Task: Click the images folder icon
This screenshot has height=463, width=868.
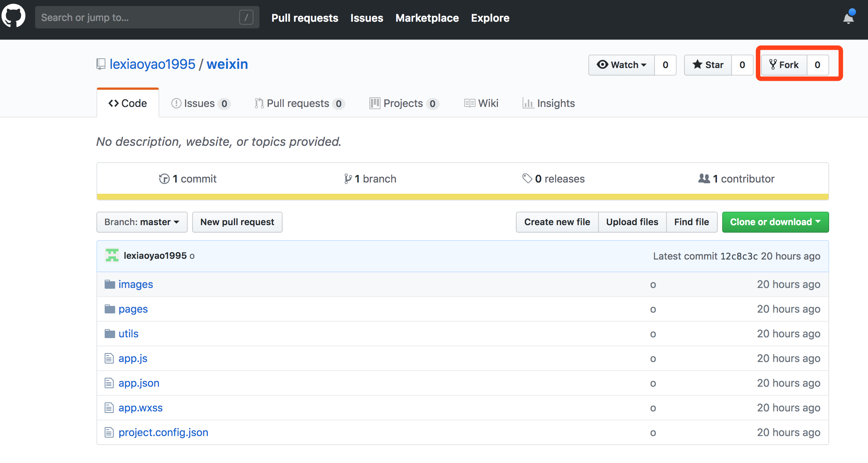Action: (x=110, y=284)
